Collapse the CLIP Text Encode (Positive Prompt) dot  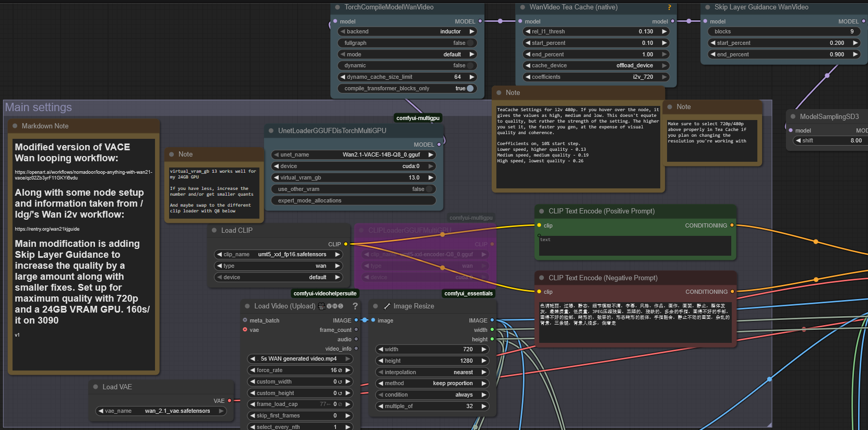pyautogui.click(x=541, y=211)
